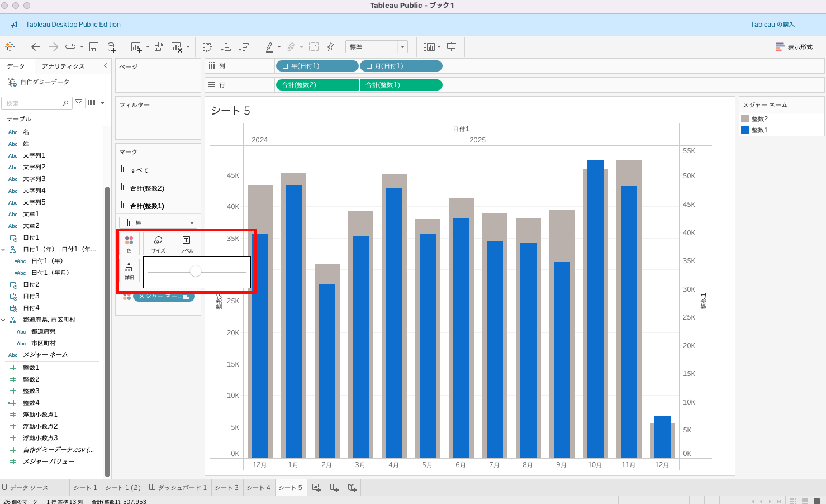The image size is (826, 504).
Task: Click the save workbook icon
Action: click(x=94, y=47)
